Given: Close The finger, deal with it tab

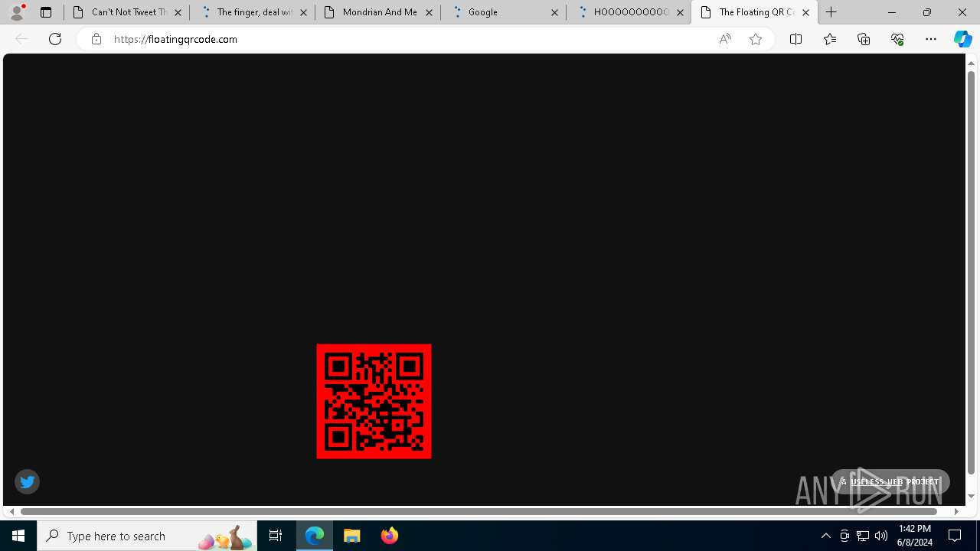Looking at the screenshot, I should pyautogui.click(x=303, y=12).
